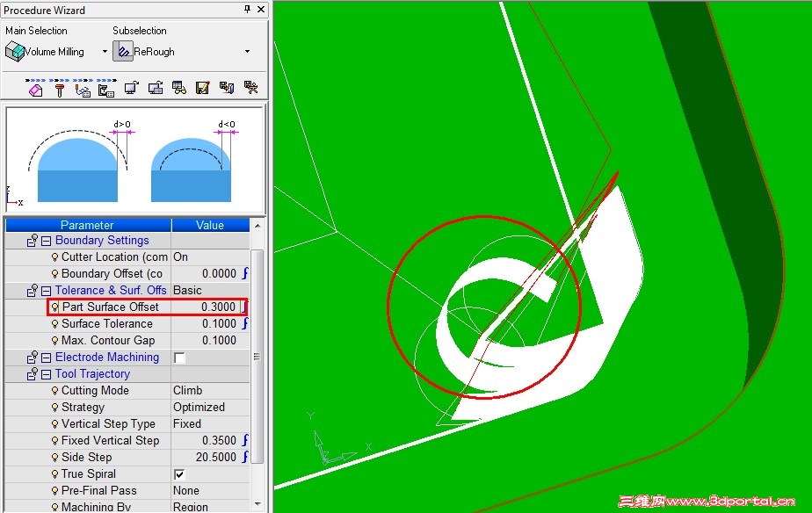Open the Machine Parameters toolbar icon
This screenshot has height=513, width=812.
point(106,90)
